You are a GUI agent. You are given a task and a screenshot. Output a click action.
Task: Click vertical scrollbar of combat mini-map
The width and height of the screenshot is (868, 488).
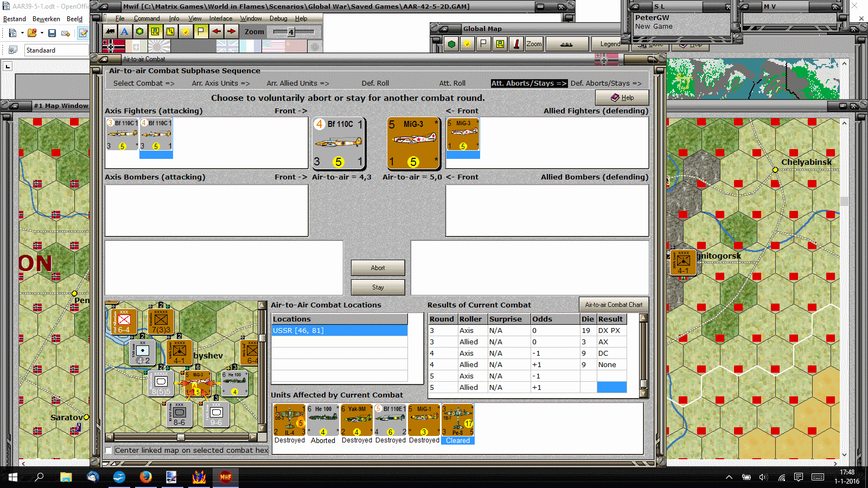[262, 367]
